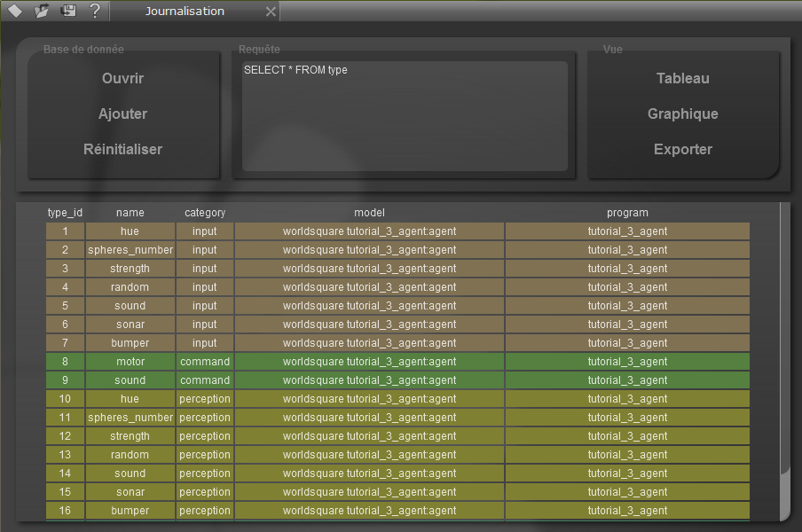Click the Ouvrir database button

(x=122, y=78)
